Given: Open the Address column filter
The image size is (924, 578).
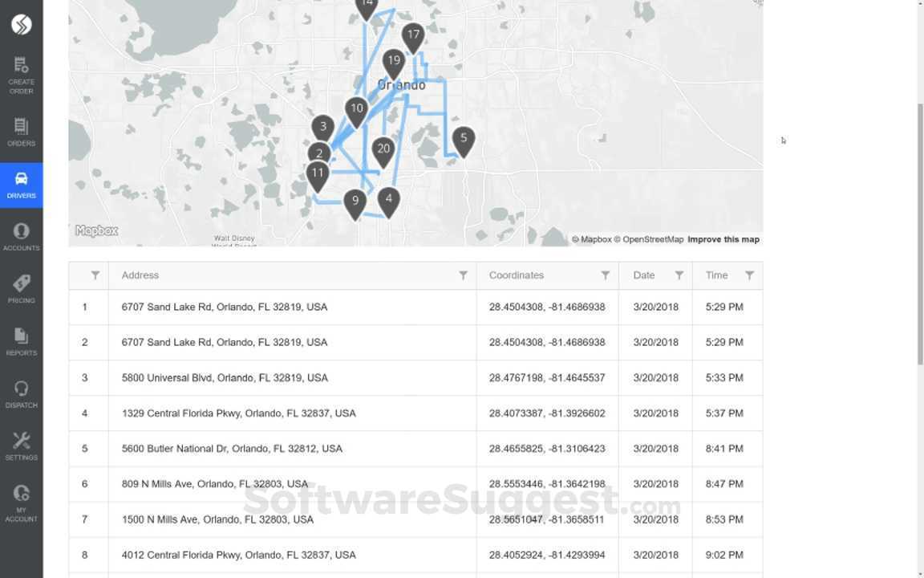Looking at the screenshot, I should click(463, 275).
